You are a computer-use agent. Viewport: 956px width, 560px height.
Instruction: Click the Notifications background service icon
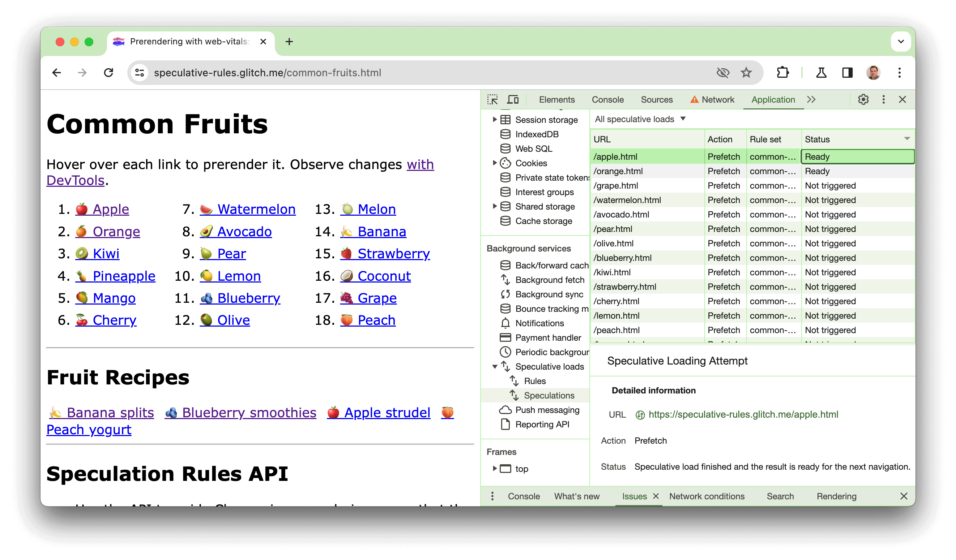pos(505,323)
